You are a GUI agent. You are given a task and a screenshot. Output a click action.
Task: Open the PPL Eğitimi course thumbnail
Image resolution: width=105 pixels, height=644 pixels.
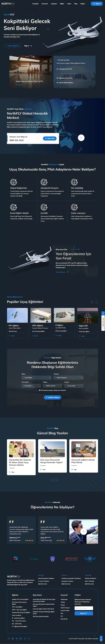tap(17, 315)
